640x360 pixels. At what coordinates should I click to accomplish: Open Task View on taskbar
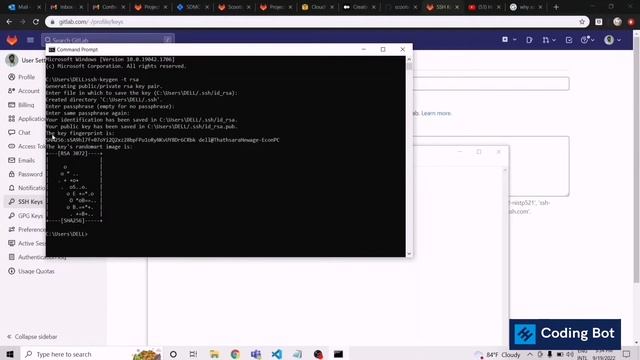pyautogui.click(x=193, y=354)
